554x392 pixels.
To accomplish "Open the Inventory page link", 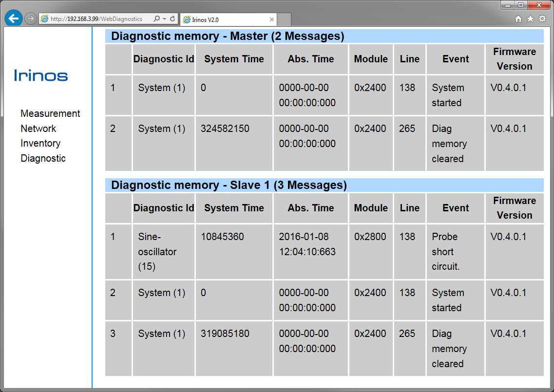I will tap(40, 143).
